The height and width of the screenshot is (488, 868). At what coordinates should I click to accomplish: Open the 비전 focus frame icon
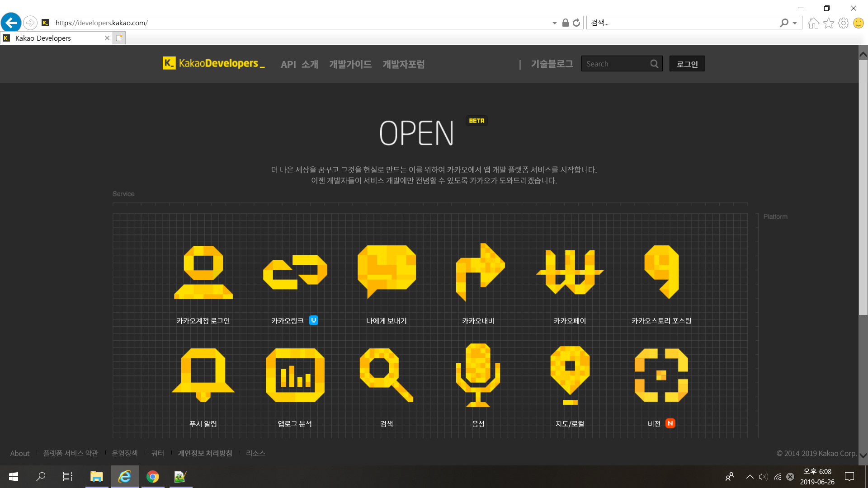661,375
